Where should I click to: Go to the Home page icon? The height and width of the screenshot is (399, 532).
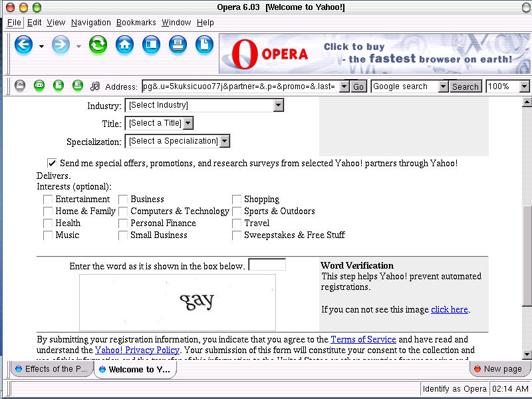[125, 45]
